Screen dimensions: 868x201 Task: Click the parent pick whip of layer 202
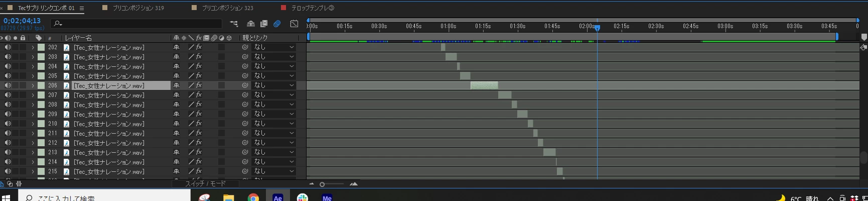coord(245,47)
